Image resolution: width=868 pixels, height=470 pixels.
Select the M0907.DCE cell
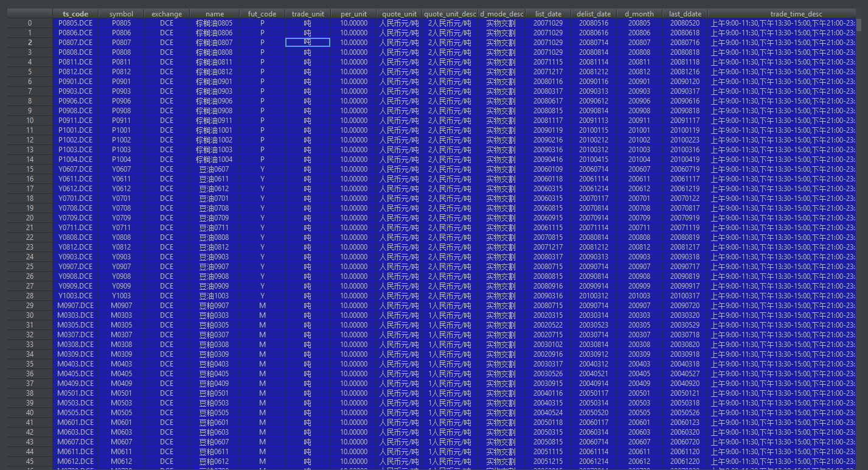(x=75, y=306)
